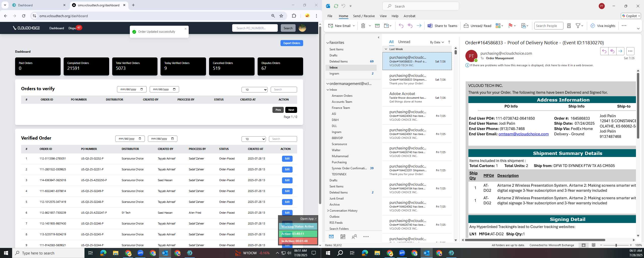Click the Archive box icon in Outlook
This screenshot has width=644, height=258.
(377, 26)
